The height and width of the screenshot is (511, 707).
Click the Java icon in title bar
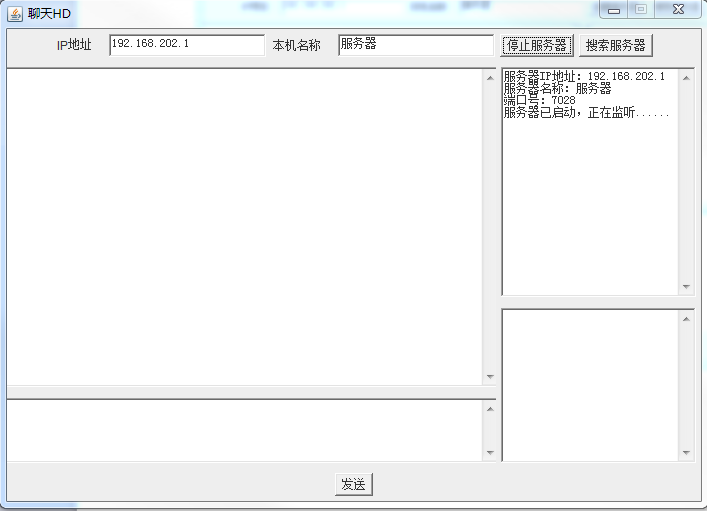[x=15, y=14]
